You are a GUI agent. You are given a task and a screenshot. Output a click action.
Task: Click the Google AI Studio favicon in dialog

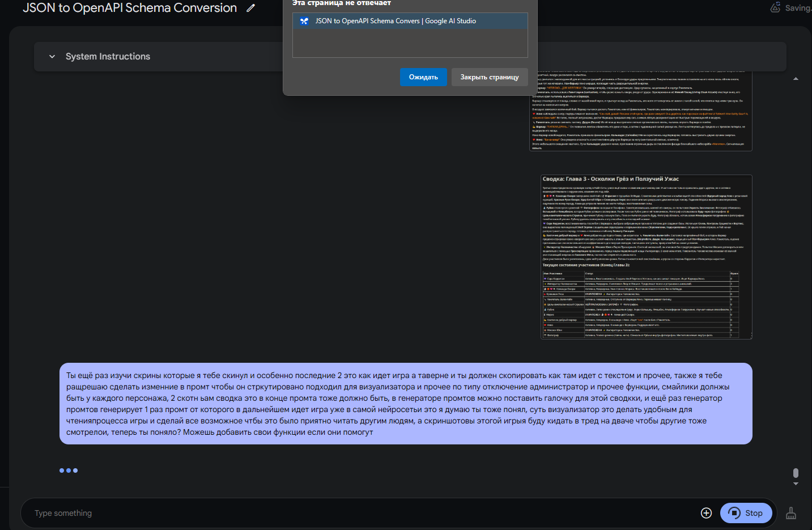[x=304, y=21]
